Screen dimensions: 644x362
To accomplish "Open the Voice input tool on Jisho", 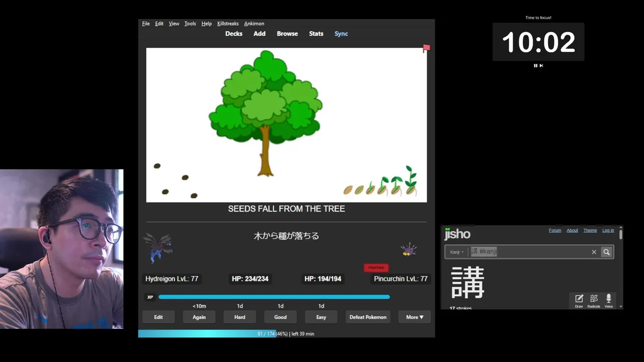I will (609, 301).
